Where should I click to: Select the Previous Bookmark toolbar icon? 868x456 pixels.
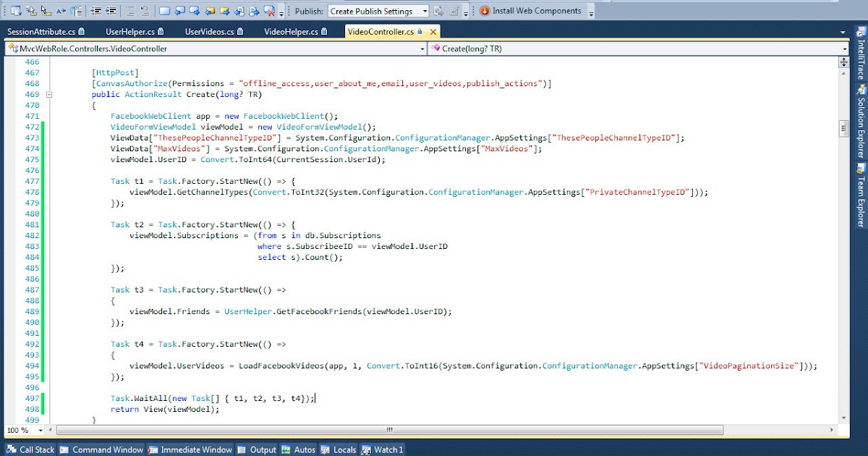click(179, 11)
